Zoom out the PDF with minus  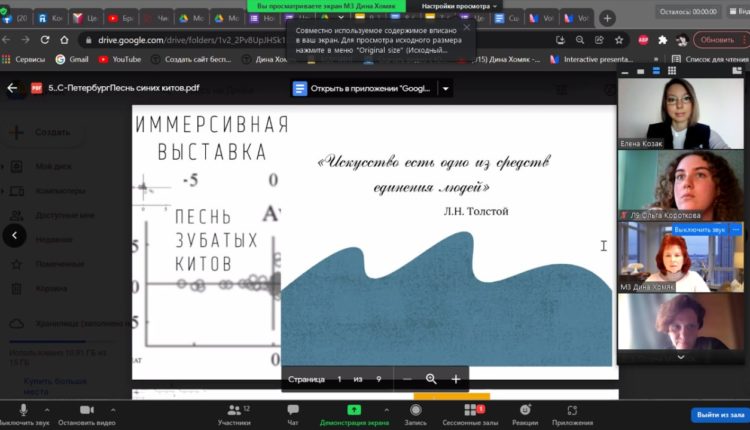coord(407,379)
